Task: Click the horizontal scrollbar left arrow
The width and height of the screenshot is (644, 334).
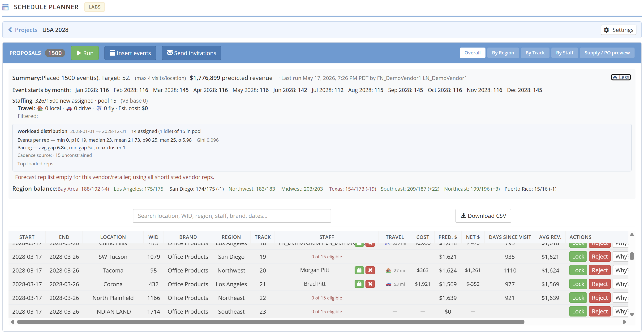Action: 12,322
